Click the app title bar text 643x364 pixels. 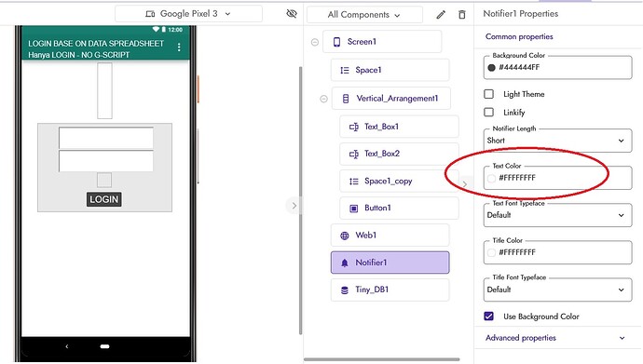[x=96, y=48]
